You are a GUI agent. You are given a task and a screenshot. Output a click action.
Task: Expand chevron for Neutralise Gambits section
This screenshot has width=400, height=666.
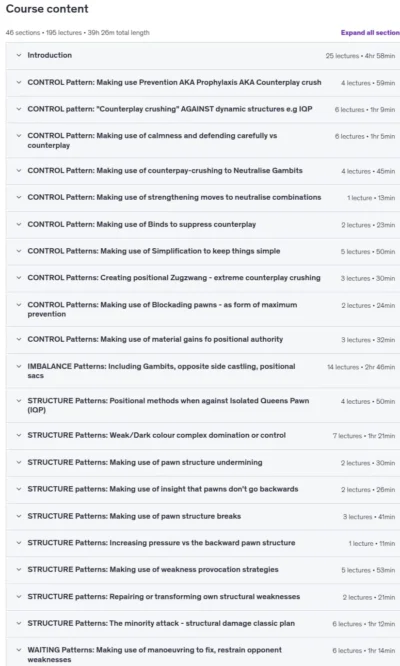click(19, 171)
